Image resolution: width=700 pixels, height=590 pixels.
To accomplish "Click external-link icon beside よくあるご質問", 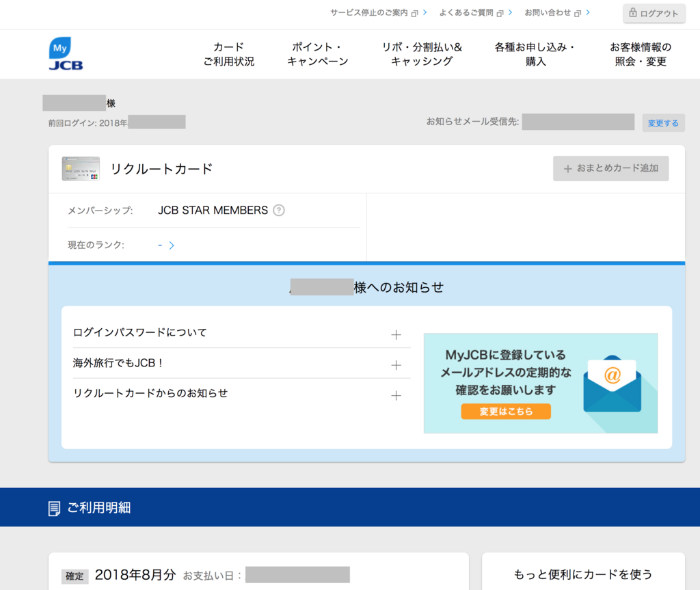I will point(500,14).
